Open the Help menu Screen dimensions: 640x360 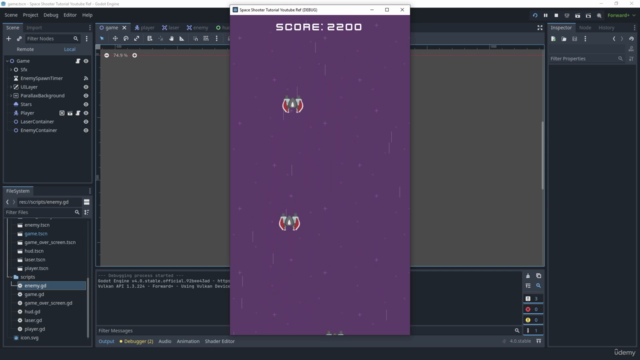tap(87, 15)
